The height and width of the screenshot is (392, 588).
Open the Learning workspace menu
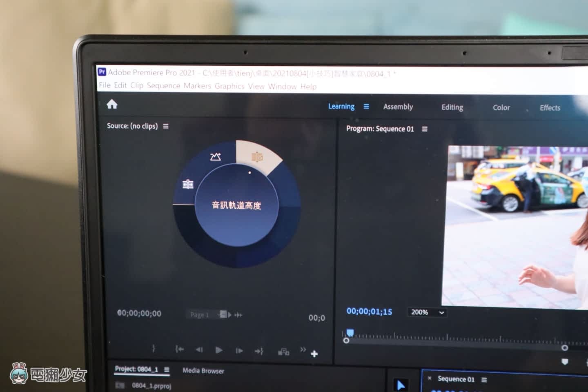click(366, 107)
